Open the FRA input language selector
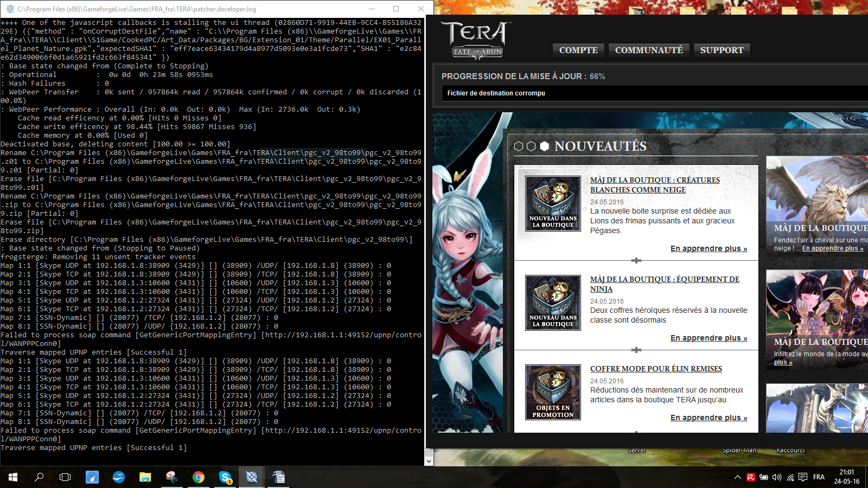 819,477
